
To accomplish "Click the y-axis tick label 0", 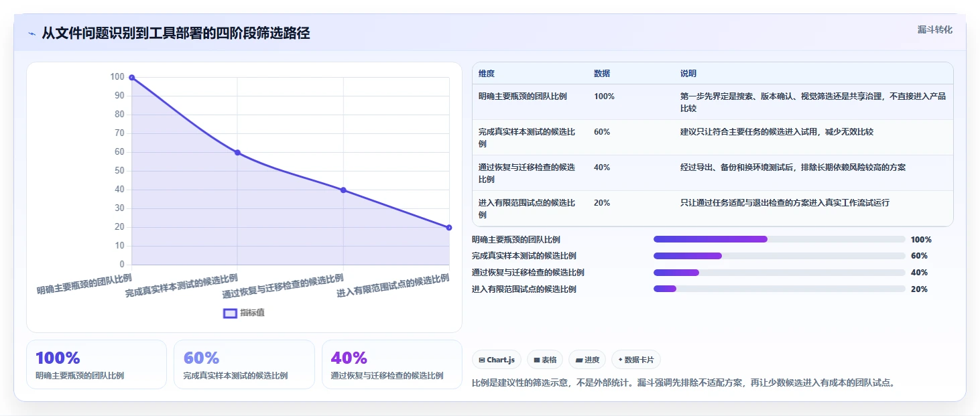I will pos(121,265).
